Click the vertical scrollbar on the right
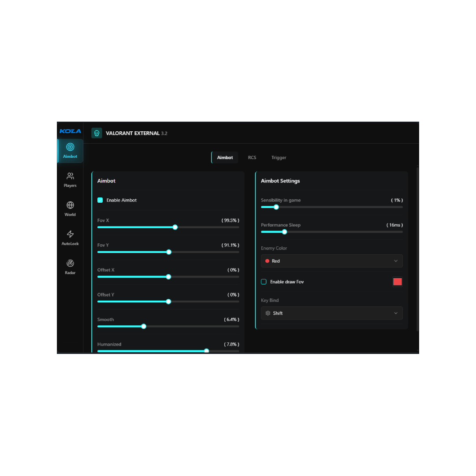 (x=417, y=249)
